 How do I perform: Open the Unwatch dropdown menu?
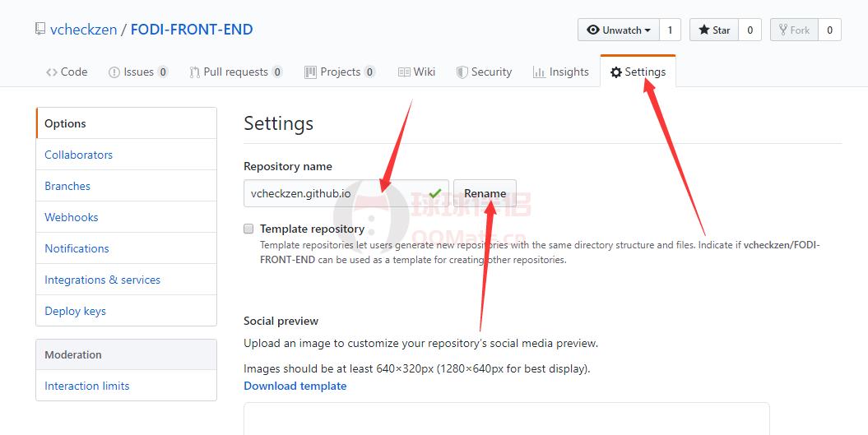618,30
